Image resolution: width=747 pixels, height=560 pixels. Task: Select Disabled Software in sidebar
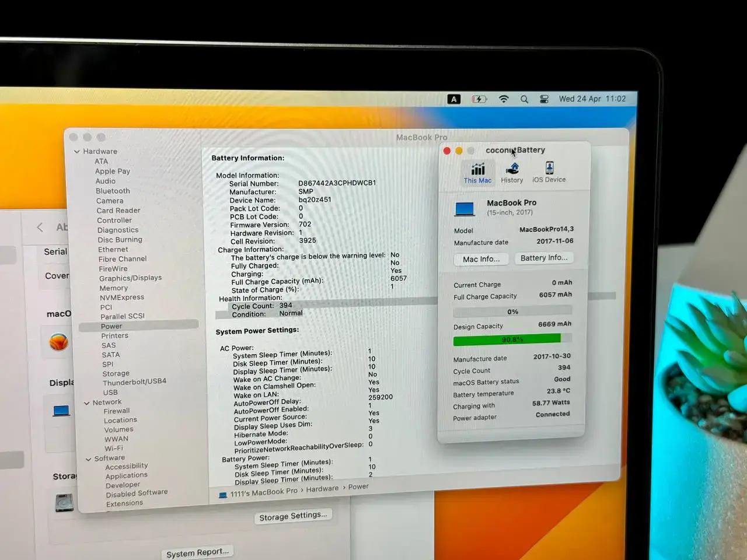click(x=137, y=494)
